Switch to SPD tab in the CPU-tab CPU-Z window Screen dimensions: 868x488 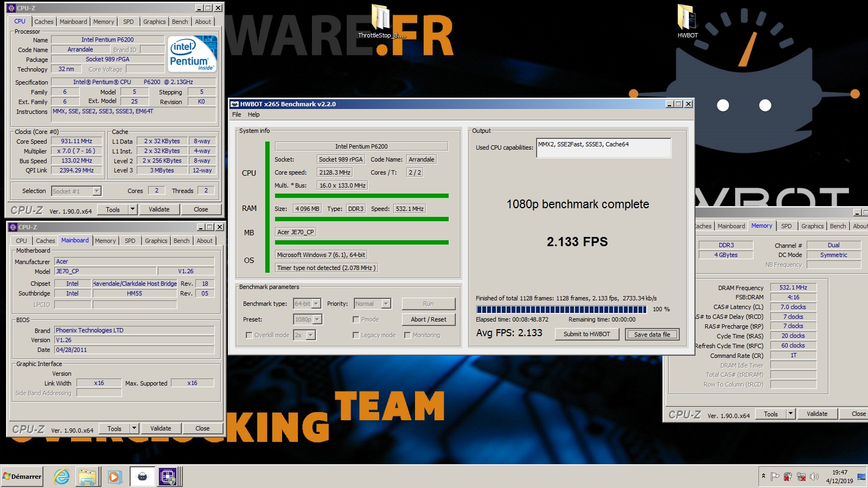click(129, 22)
